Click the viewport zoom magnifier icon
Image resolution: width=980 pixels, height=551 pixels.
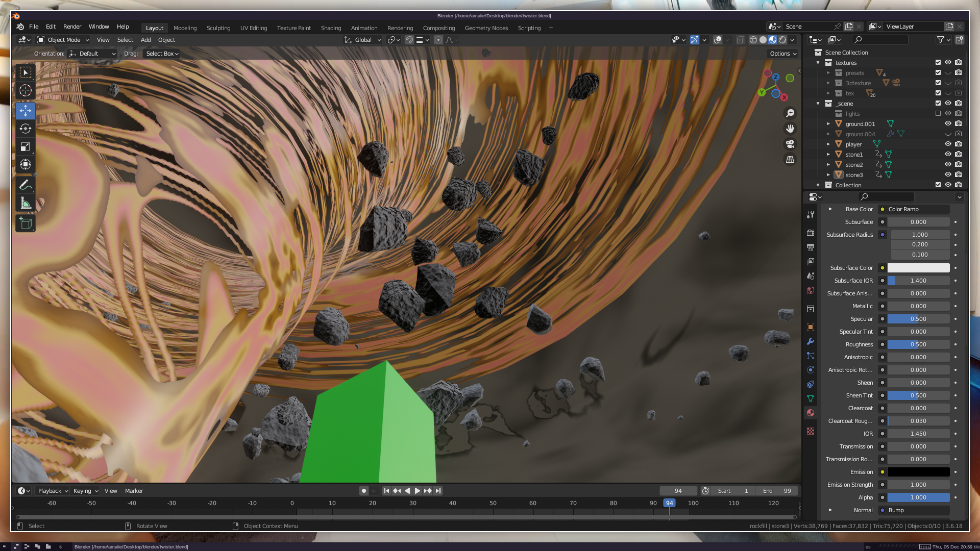click(790, 113)
